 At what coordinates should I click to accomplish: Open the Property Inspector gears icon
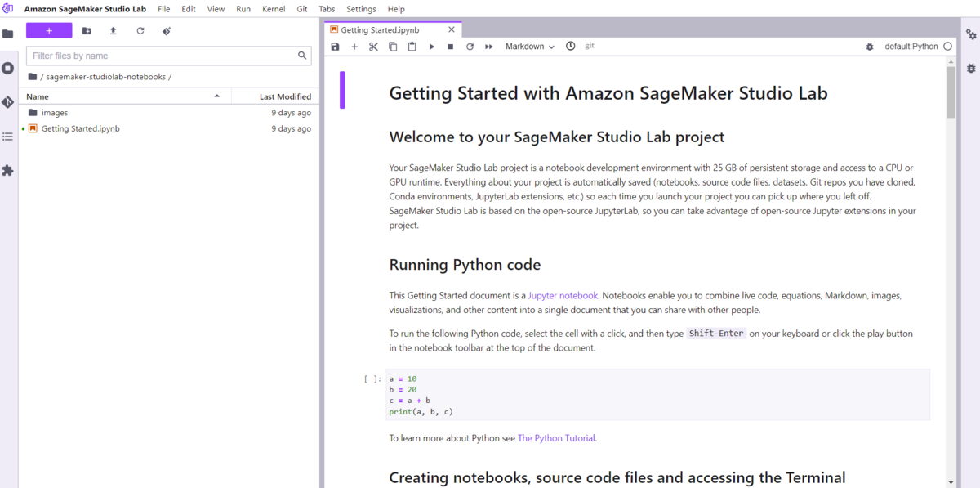pos(971,34)
